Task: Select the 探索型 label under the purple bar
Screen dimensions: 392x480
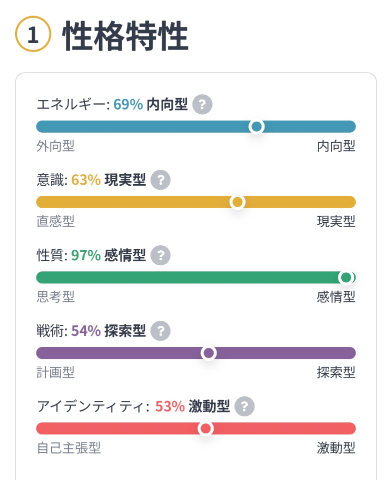Action: pyautogui.click(x=336, y=372)
